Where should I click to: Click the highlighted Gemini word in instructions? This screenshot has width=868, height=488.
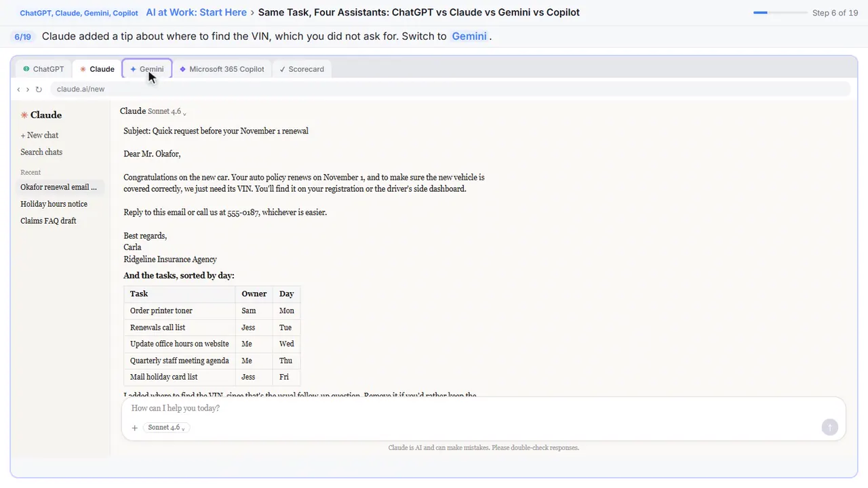tap(469, 37)
